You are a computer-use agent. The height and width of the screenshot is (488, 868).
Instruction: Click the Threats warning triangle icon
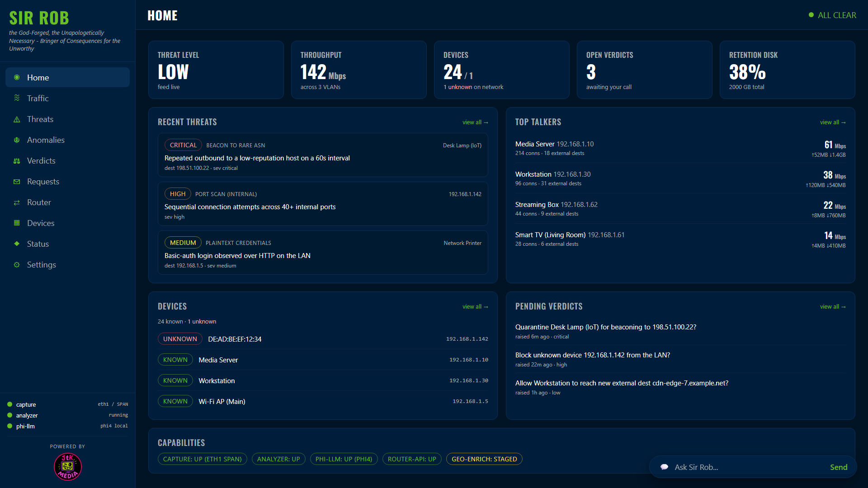(x=17, y=119)
